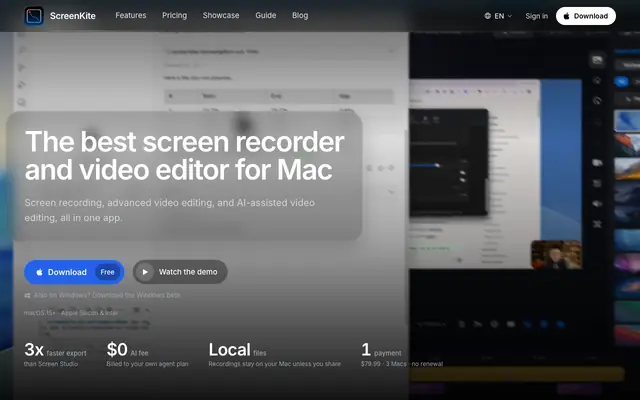This screenshot has width=640, height=400.
Task: Open the Guide nav item
Action: point(266,16)
